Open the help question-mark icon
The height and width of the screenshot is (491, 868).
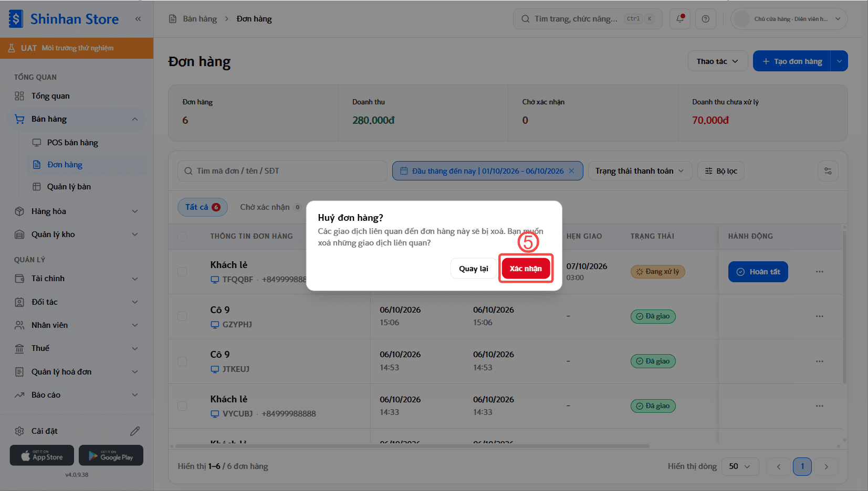coord(706,19)
